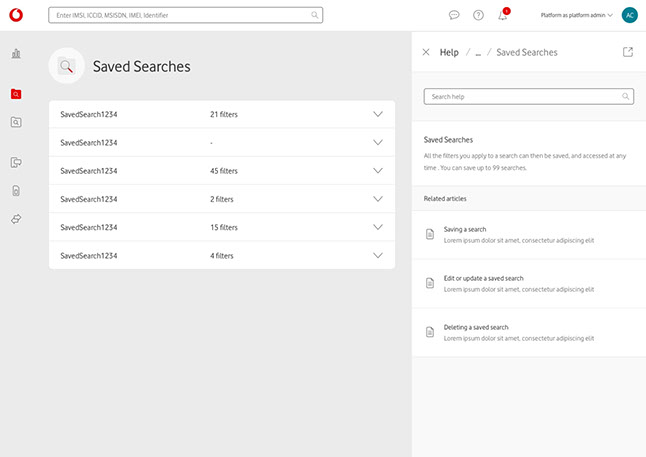Open the Deleting a saved search article
This screenshot has width=646, height=457.
pyautogui.click(x=476, y=327)
